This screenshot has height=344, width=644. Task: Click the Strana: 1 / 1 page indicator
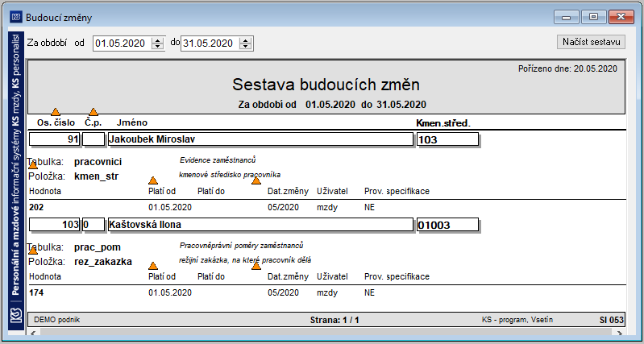click(334, 320)
